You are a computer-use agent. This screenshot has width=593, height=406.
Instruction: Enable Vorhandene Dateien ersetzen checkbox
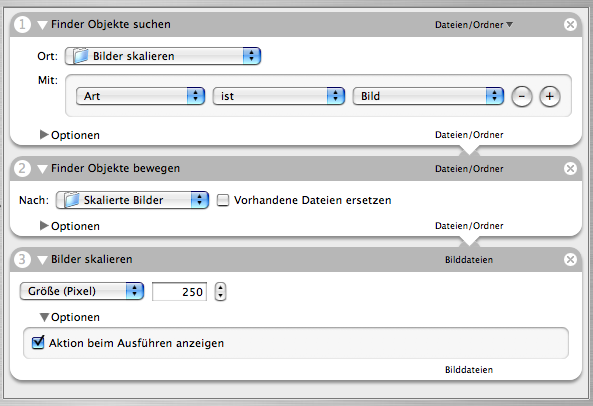[x=223, y=200]
